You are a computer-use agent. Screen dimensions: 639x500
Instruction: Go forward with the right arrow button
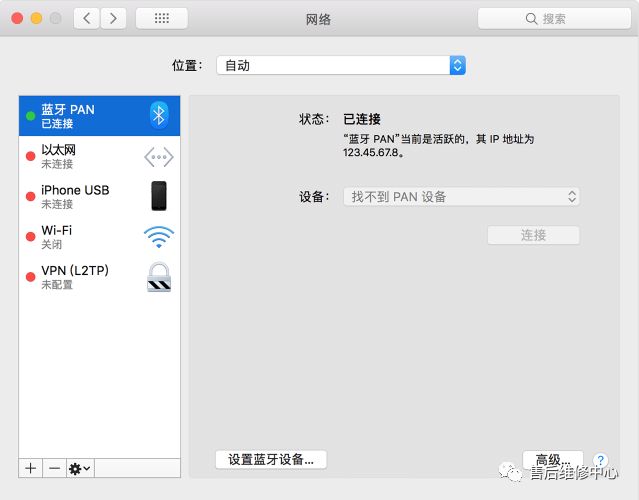tap(113, 18)
